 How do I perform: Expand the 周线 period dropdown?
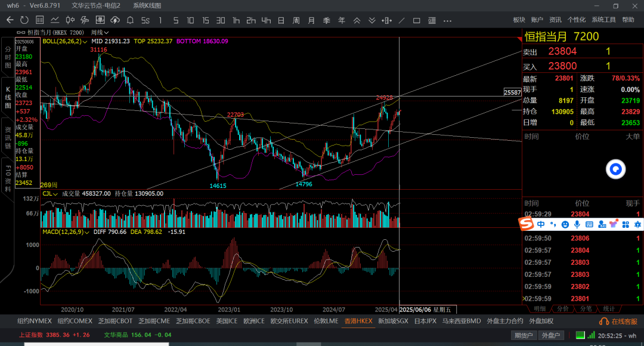point(100,32)
